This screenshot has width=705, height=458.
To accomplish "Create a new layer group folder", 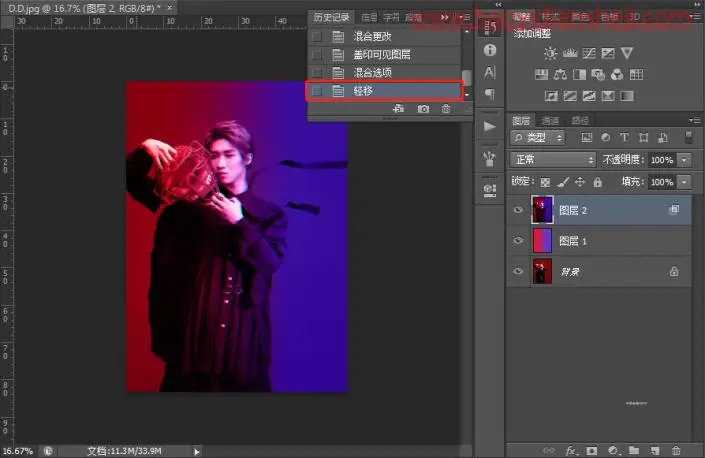I will 634,450.
